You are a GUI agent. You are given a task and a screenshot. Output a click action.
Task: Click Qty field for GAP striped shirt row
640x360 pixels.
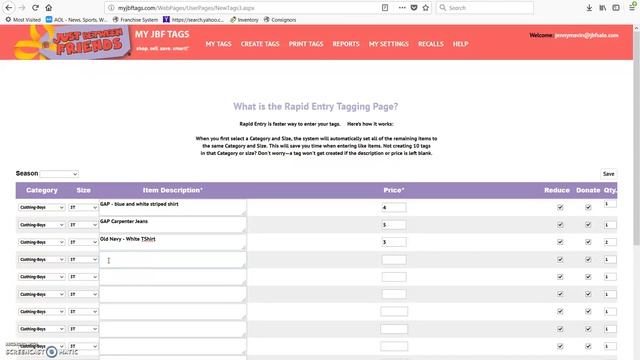(610, 204)
